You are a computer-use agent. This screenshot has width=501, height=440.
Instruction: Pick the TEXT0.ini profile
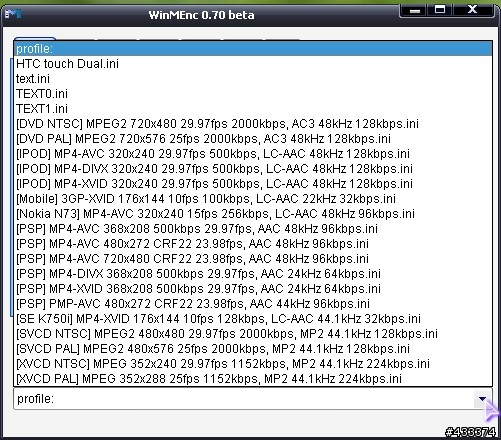(x=253, y=94)
